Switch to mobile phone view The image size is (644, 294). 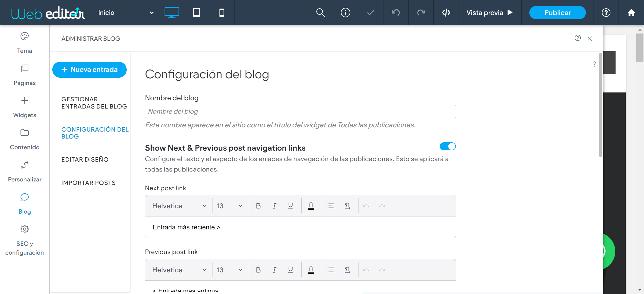pos(222,13)
